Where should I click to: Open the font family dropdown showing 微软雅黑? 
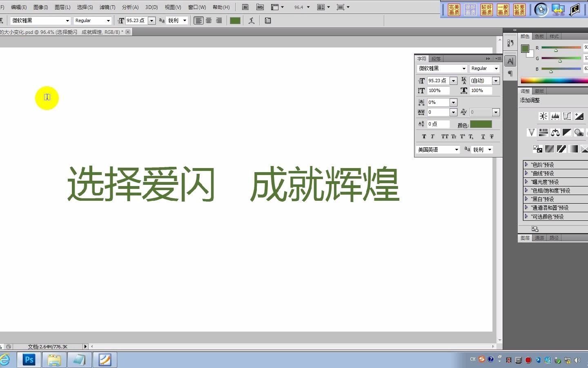(39, 20)
